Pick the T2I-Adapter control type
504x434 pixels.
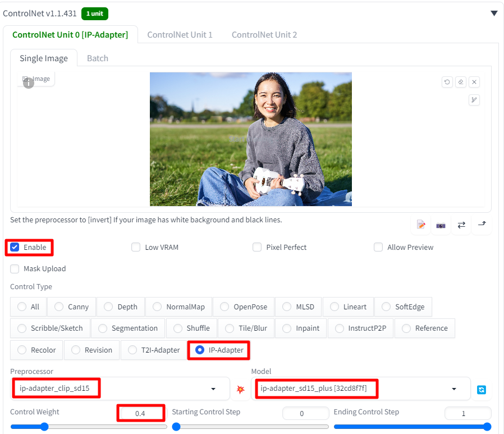click(x=154, y=350)
